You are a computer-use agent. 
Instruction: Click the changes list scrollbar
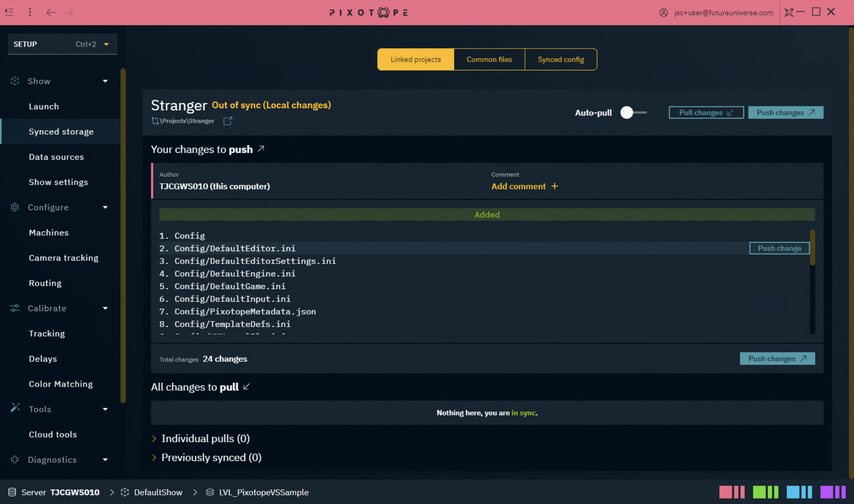(812, 248)
